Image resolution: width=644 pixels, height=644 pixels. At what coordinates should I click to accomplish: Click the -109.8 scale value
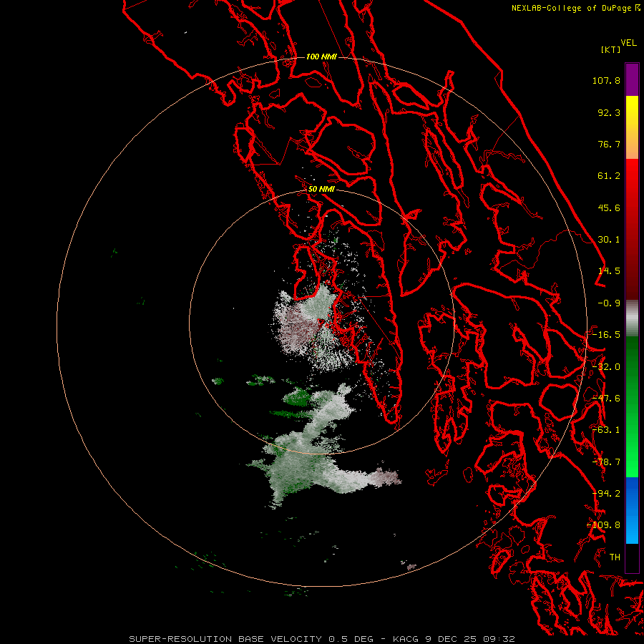pyautogui.click(x=604, y=525)
